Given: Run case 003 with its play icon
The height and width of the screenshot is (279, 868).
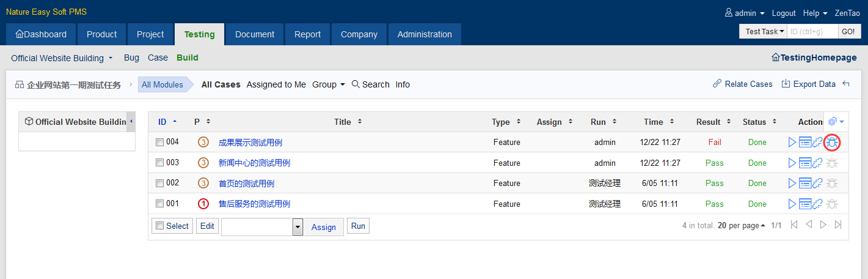Looking at the screenshot, I should (x=792, y=163).
